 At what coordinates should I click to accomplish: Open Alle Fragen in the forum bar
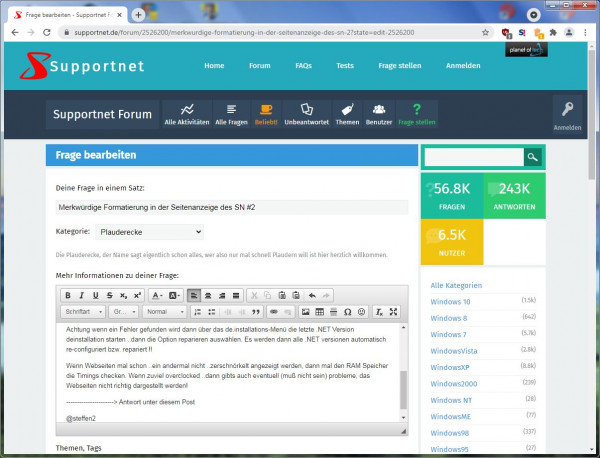tap(232, 114)
